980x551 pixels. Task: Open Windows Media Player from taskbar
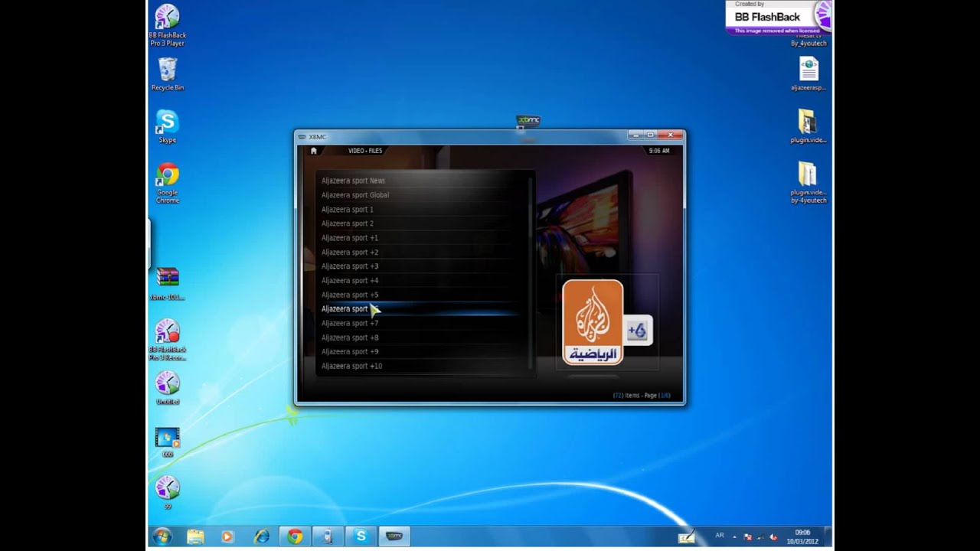(x=227, y=536)
